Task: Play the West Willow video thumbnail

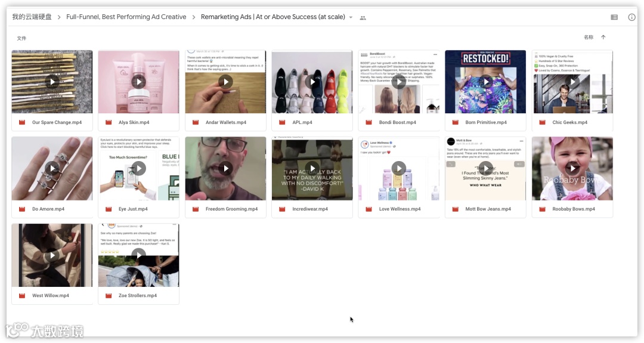Action: pyautogui.click(x=52, y=255)
